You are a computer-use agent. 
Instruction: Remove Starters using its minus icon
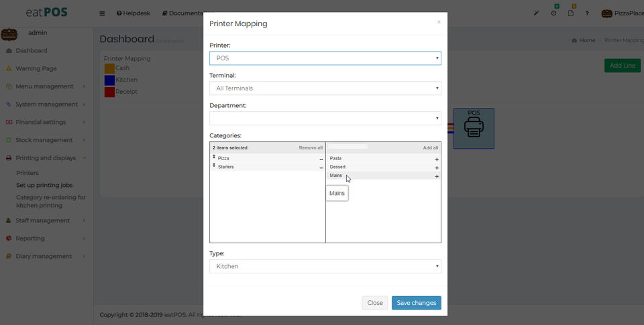pyautogui.click(x=321, y=168)
